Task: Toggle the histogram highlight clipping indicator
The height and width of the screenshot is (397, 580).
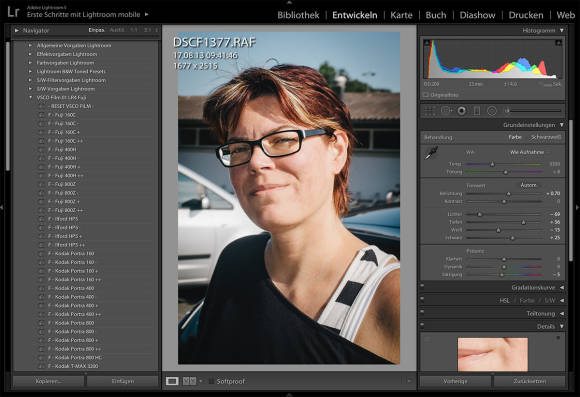Action: coord(559,43)
